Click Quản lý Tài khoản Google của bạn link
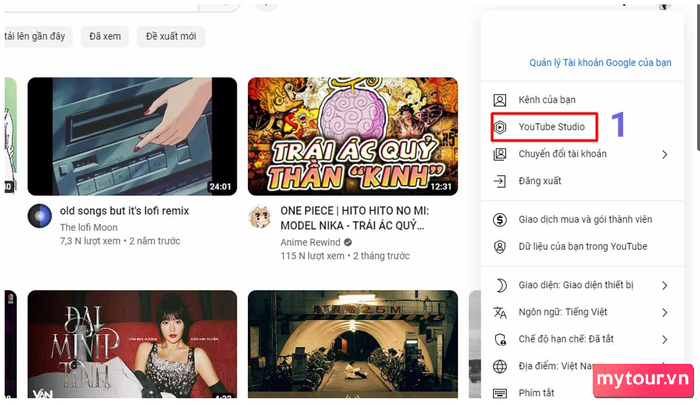This screenshot has width=700, height=405. (x=600, y=63)
